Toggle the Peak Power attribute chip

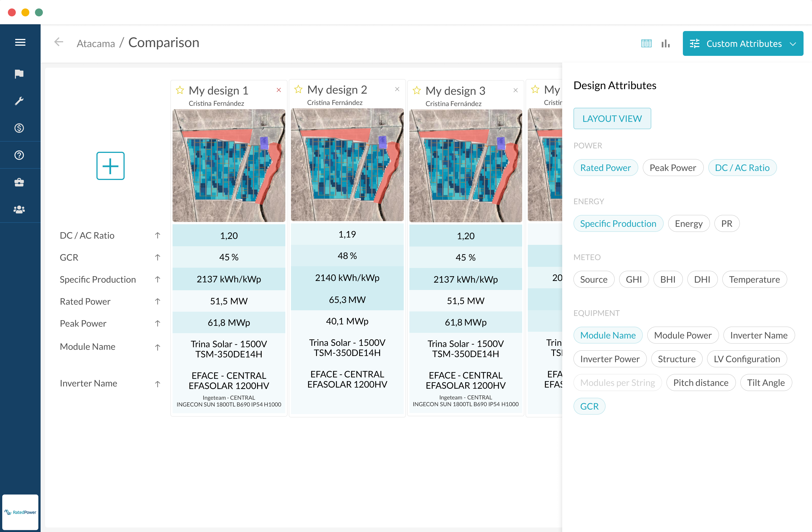tap(672, 167)
